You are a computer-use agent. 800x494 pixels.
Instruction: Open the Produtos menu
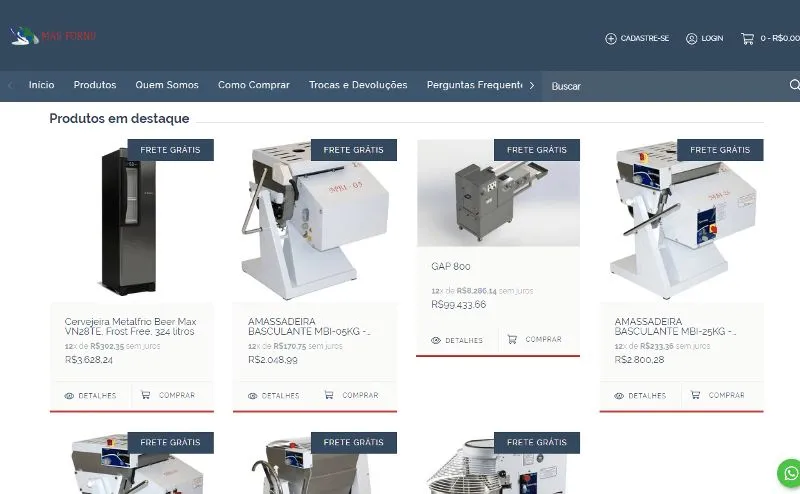coord(95,85)
